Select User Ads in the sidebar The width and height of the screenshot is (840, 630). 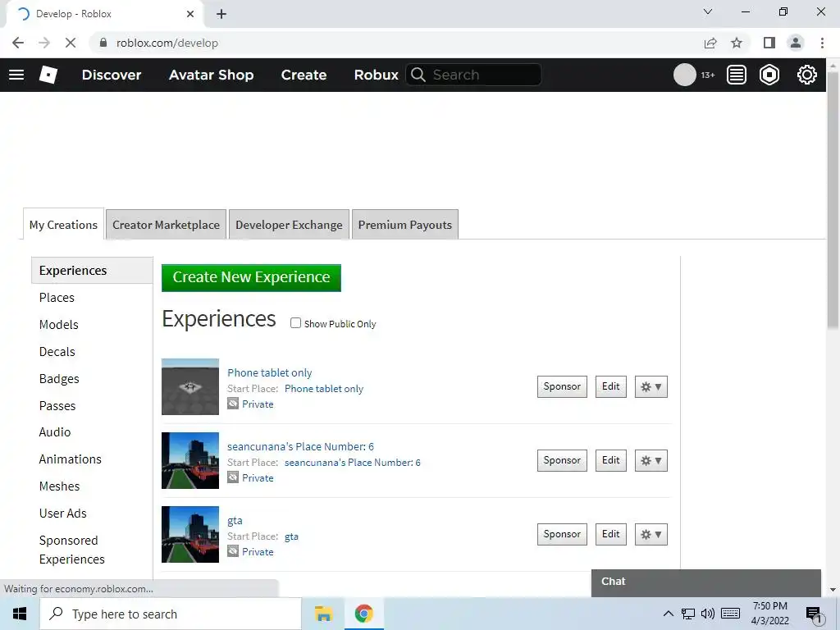[x=62, y=514]
